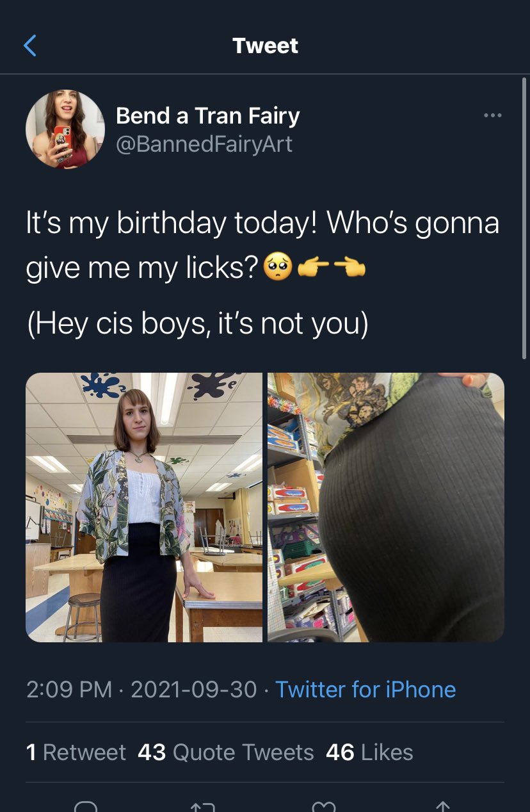View the 43 Quote Tweets
Screen dimensions: 530x812
226,752
